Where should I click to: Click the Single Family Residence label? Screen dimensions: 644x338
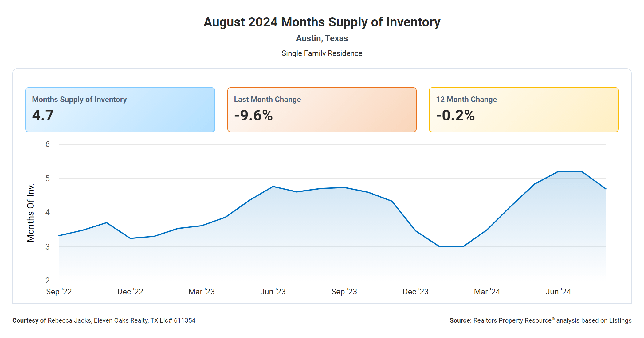point(322,53)
